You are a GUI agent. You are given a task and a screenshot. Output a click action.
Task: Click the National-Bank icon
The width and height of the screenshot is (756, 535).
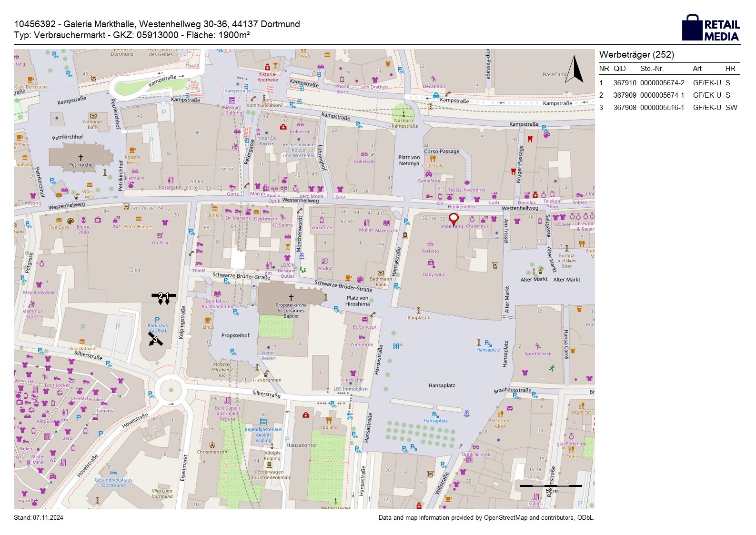tap(93, 116)
